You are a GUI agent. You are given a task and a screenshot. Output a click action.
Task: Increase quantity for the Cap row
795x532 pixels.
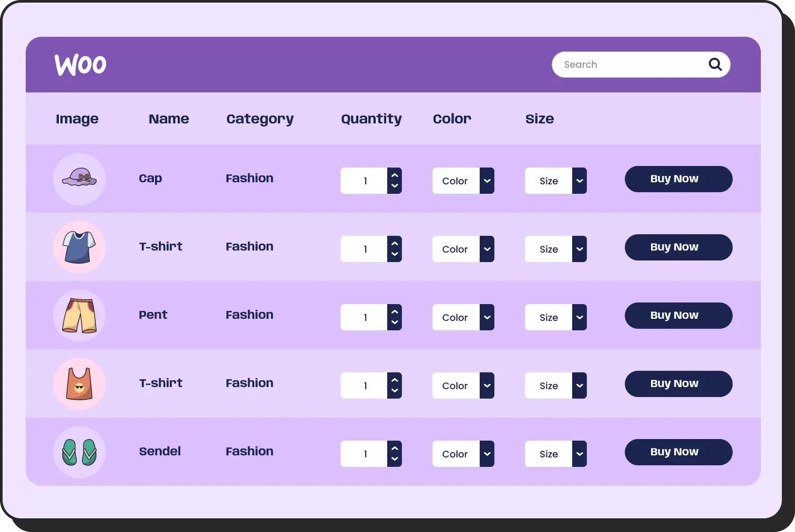pos(395,175)
